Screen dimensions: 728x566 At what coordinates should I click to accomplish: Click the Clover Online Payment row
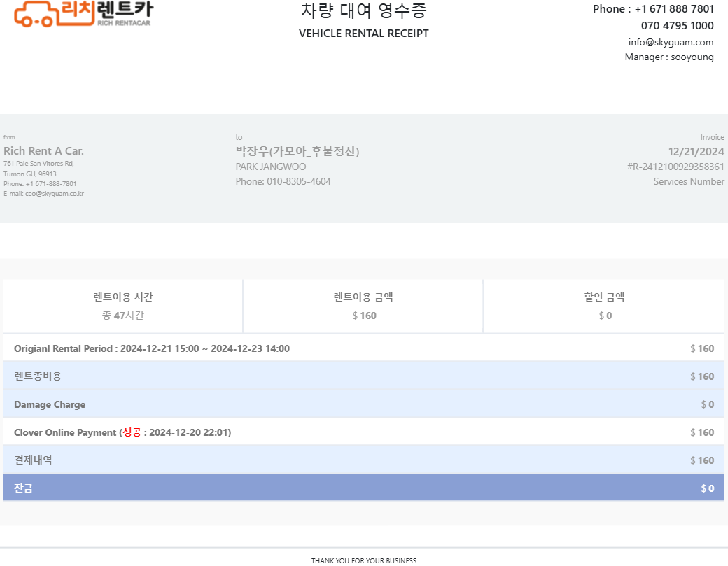363,432
